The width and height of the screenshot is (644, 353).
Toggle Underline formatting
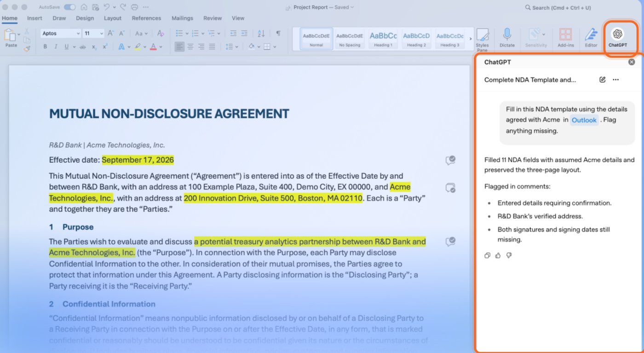[x=67, y=46]
